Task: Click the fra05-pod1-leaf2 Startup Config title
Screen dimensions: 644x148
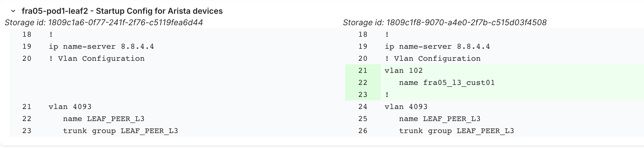Action: tap(122, 11)
